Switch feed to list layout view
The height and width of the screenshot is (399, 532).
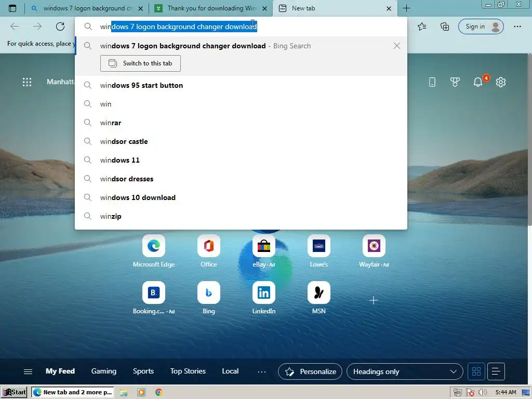[x=496, y=371]
